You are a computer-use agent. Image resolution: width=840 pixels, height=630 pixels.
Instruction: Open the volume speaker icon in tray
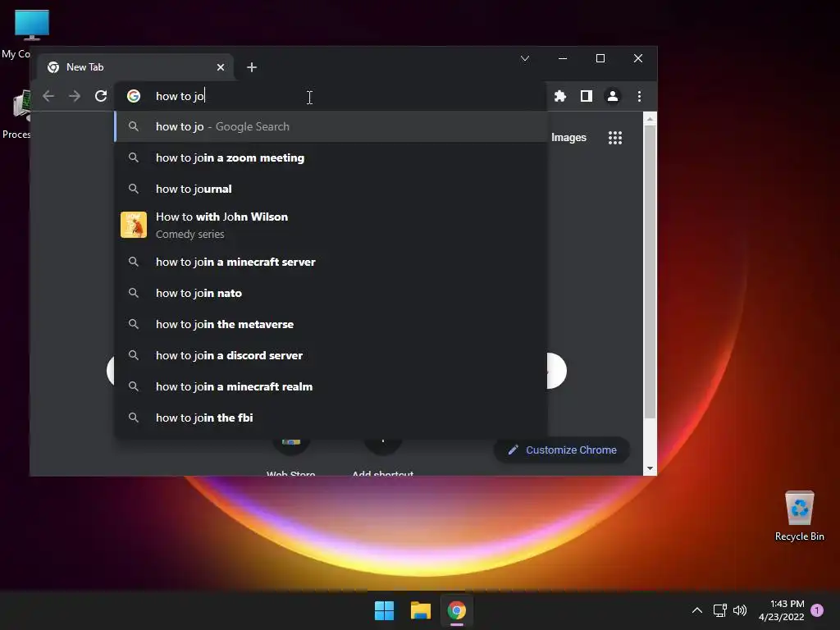(x=740, y=610)
